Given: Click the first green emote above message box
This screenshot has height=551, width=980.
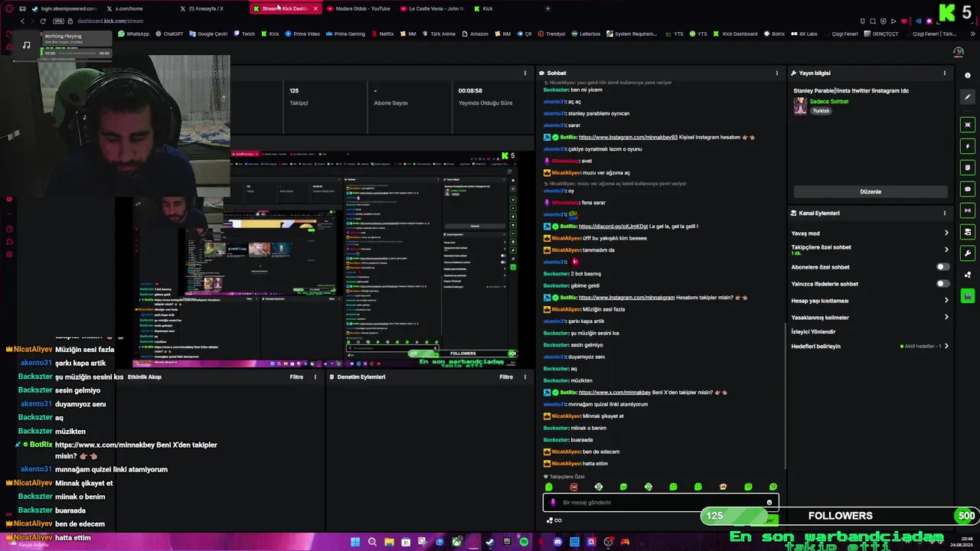Looking at the screenshot, I should pos(548,487).
